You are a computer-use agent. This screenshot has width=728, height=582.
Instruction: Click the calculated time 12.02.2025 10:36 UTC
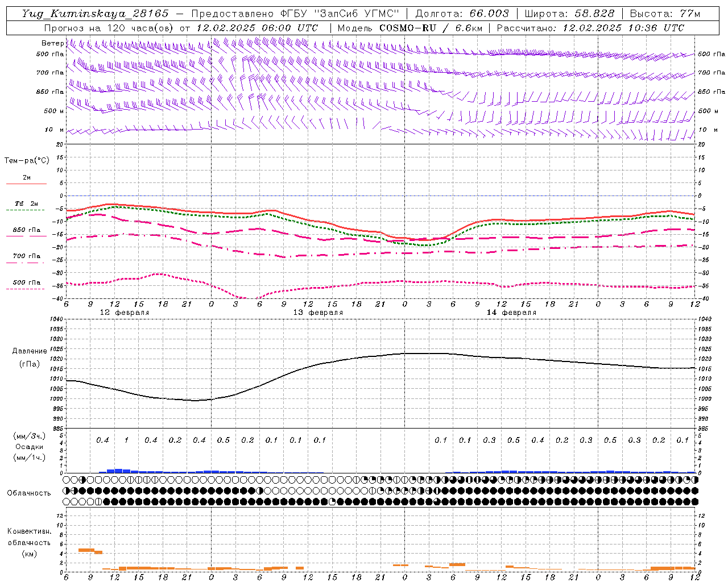click(623, 28)
